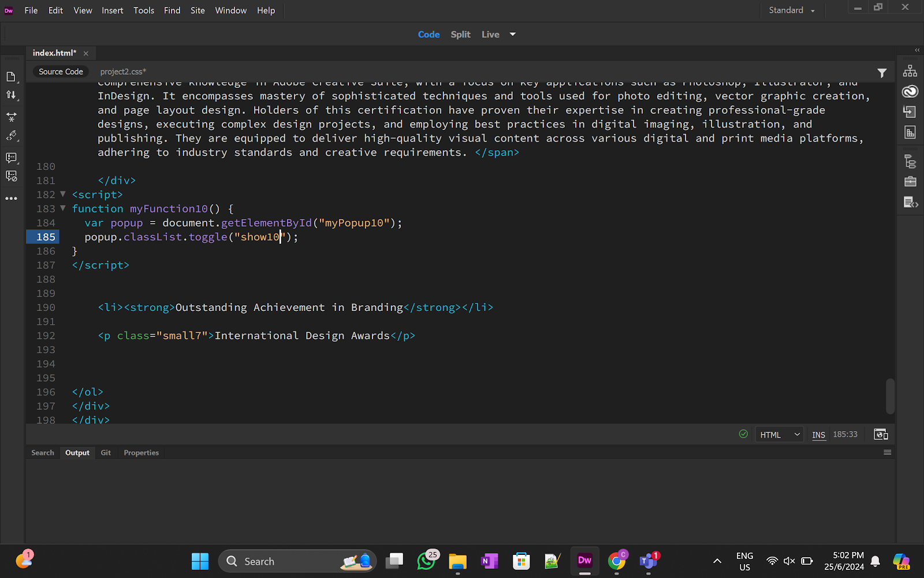The height and width of the screenshot is (578, 924).
Task: Click the Format Source Code icon
Action: tap(11, 136)
